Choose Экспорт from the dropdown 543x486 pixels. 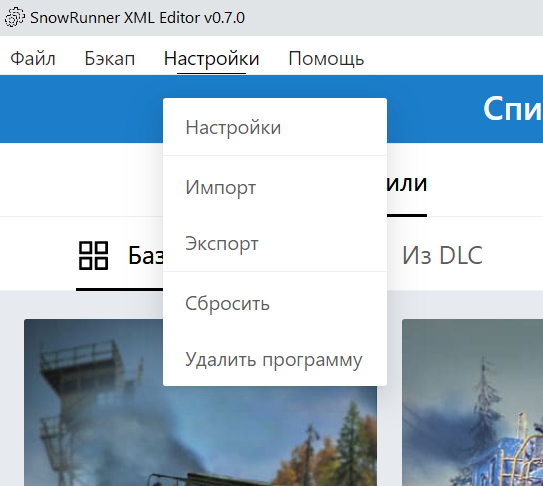pos(275,244)
